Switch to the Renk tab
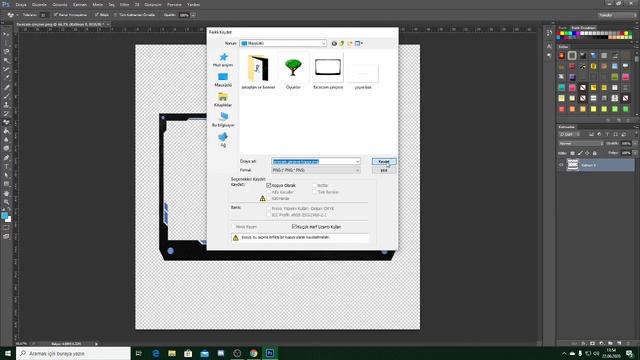This screenshot has width=640, height=360. (562, 27)
